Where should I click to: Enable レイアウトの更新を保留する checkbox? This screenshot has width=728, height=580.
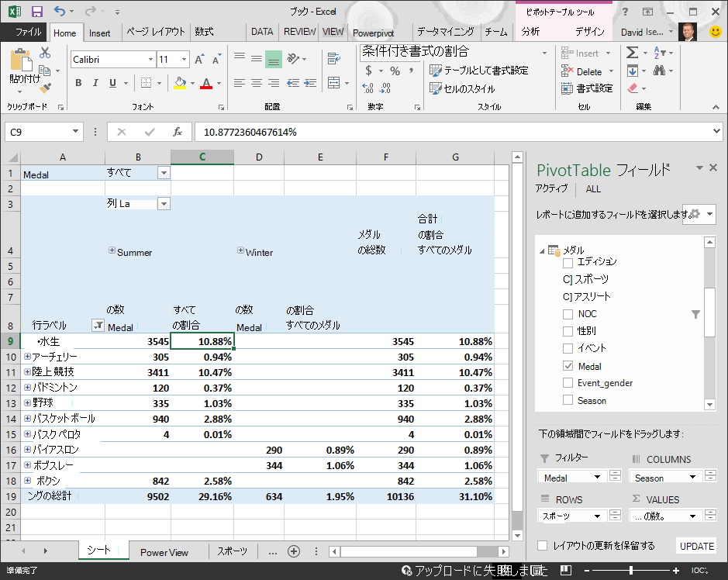click(x=542, y=546)
